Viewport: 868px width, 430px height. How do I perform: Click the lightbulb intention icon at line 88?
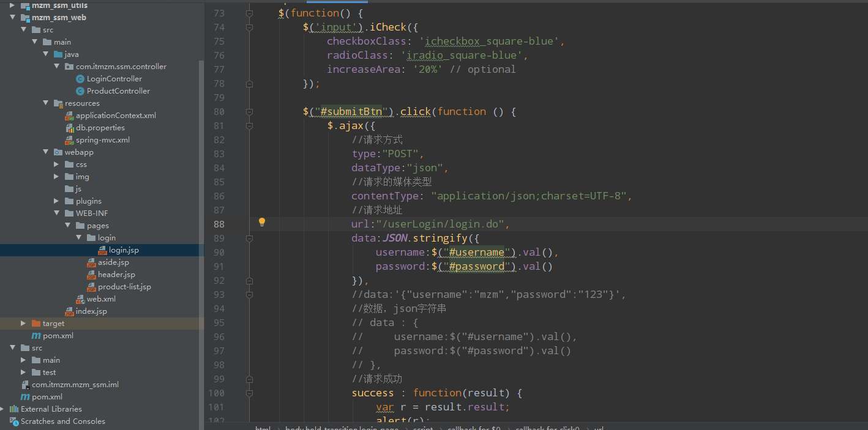point(261,222)
